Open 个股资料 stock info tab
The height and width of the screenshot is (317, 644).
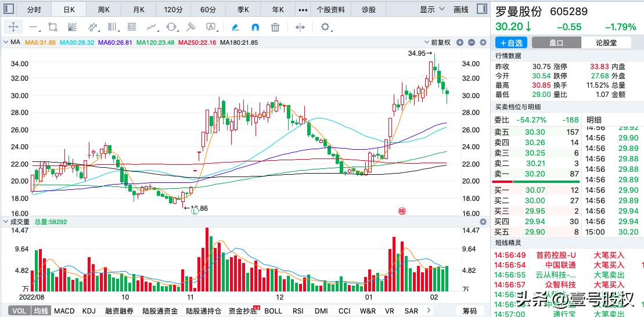pos(331,9)
